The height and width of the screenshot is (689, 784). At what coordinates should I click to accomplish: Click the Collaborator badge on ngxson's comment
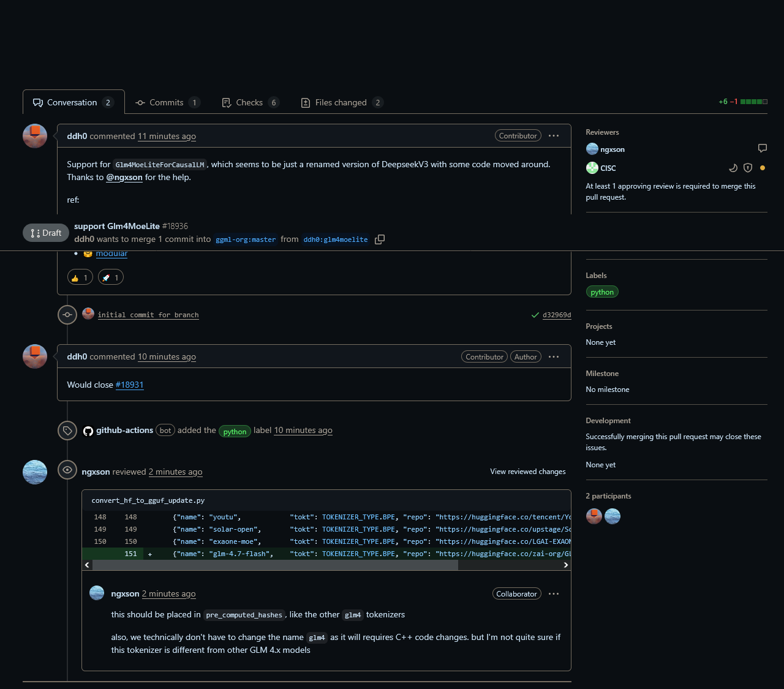[x=517, y=594]
